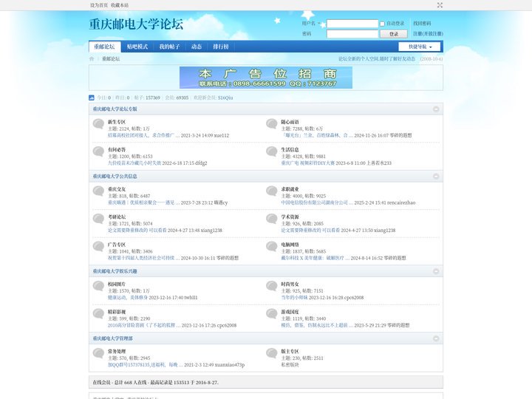The width and height of the screenshot is (532, 399).
Task: Click the speech bubble icon beside 版主专区
Action: (x=272, y=353)
